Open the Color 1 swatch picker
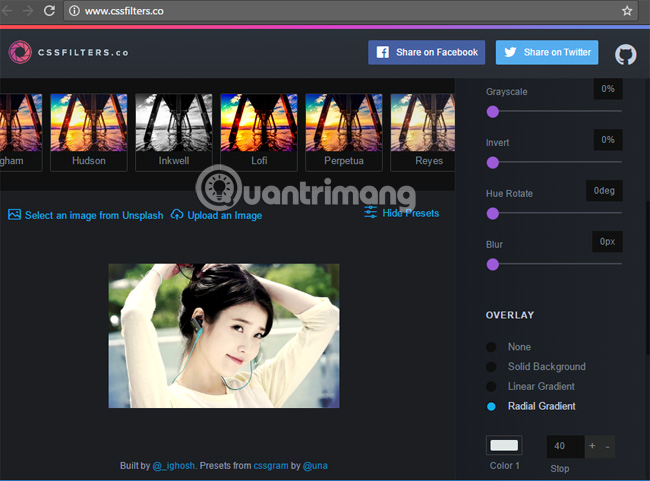The image size is (650, 481). [504, 446]
